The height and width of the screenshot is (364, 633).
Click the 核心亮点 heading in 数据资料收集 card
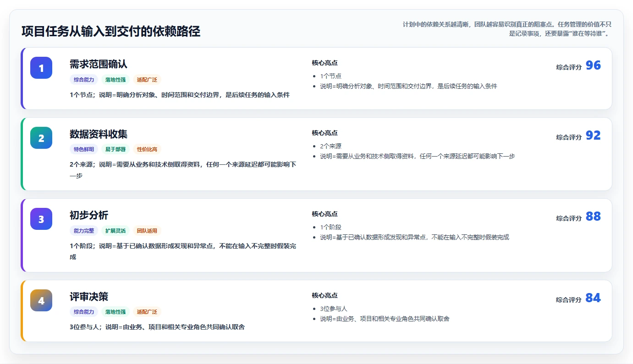[x=325, y=133]
